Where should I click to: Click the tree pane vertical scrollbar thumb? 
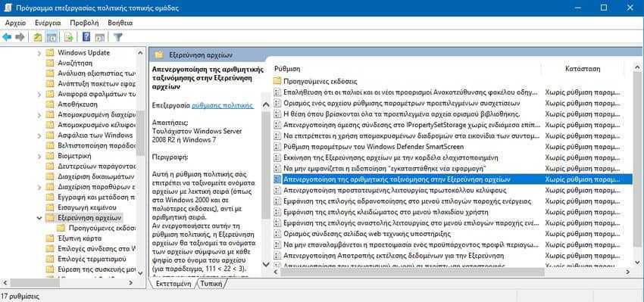pos(140,133)
